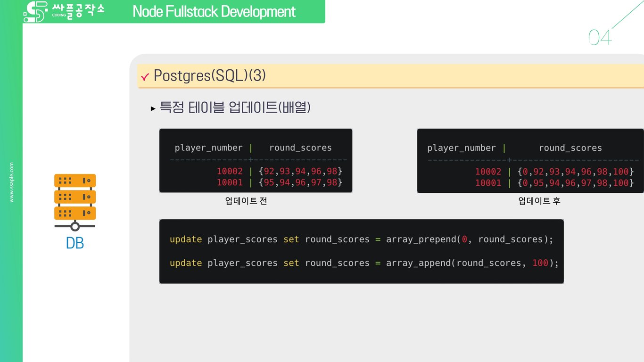Click "player_number" header in the 업데이트 후 table
The height and width of the screenshot is (362, 644).
point(462,148)
